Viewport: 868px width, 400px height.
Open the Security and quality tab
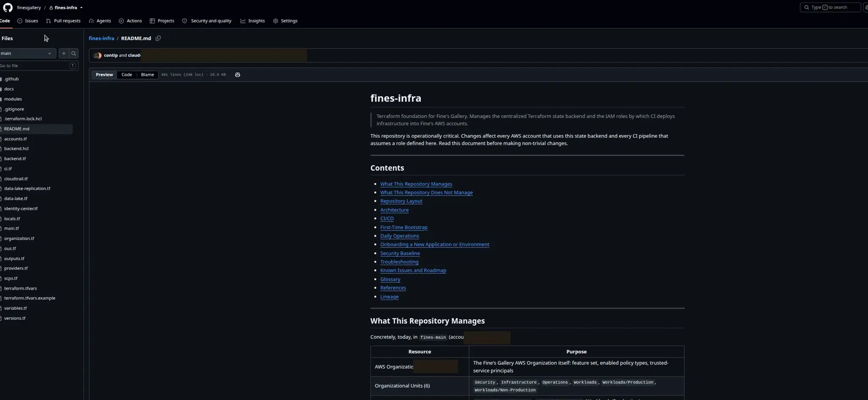[x=207, y=21]
